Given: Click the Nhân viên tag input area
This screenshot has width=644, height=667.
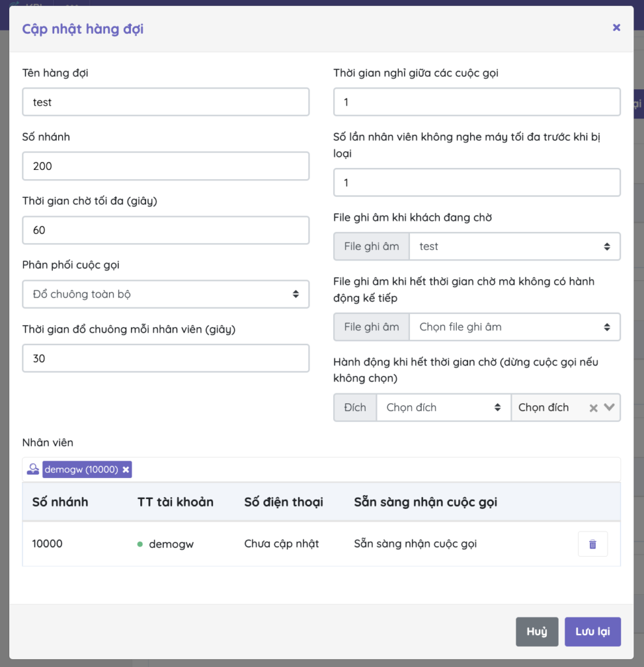Looking at the screenshot, I should (x=372, y=470).
